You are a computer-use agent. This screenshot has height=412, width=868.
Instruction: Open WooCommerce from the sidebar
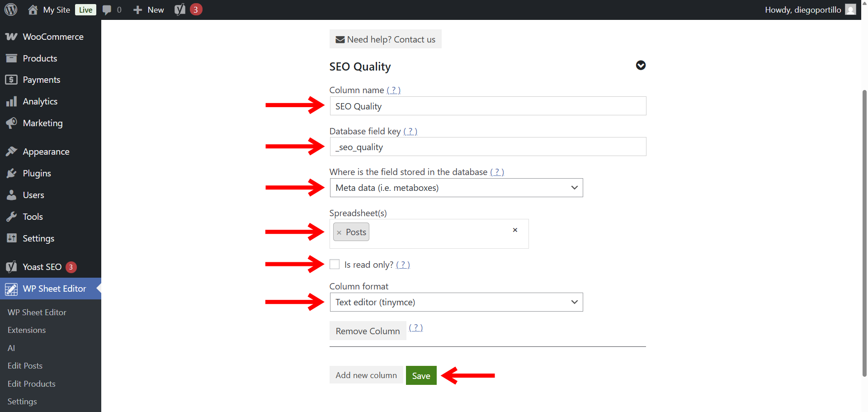tap(52, 37)
